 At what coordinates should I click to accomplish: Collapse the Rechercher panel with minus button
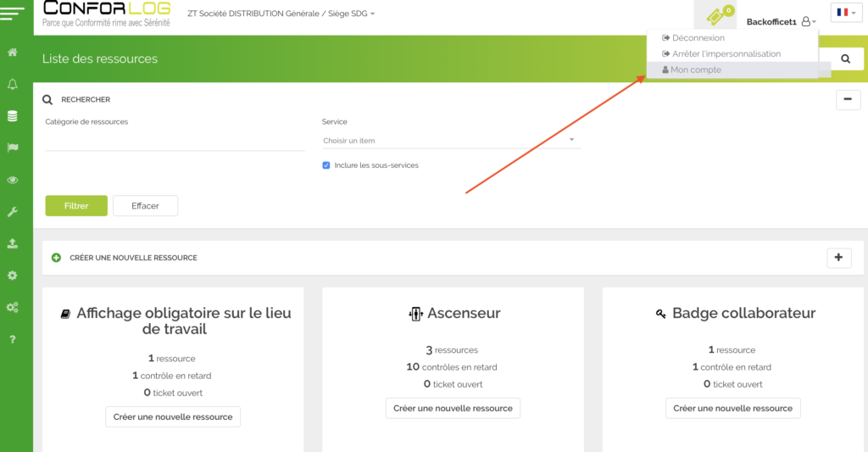pyautogui.click(x=848, y=99)
